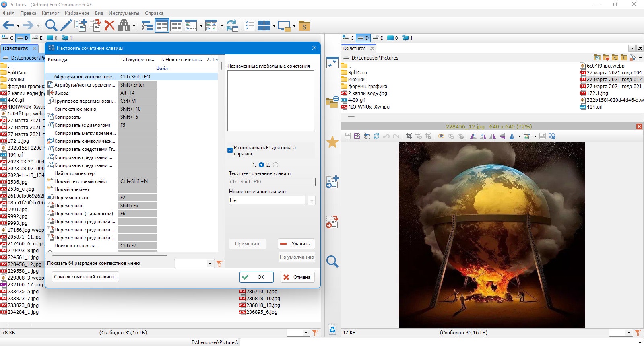Expand the new shortcut 'Нет' dropdown
The height and width of the screenshot is (346, 644).
pos(312,200)
